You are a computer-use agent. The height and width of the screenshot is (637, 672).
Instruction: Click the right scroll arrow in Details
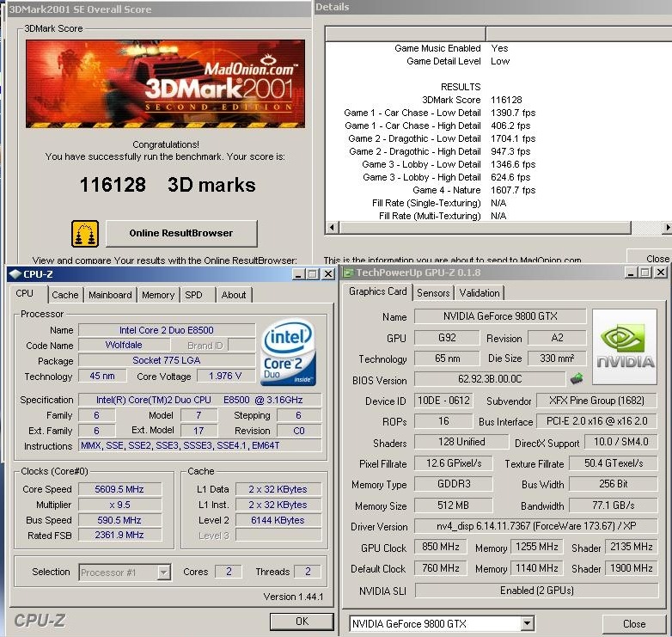[x=668, y=227]
